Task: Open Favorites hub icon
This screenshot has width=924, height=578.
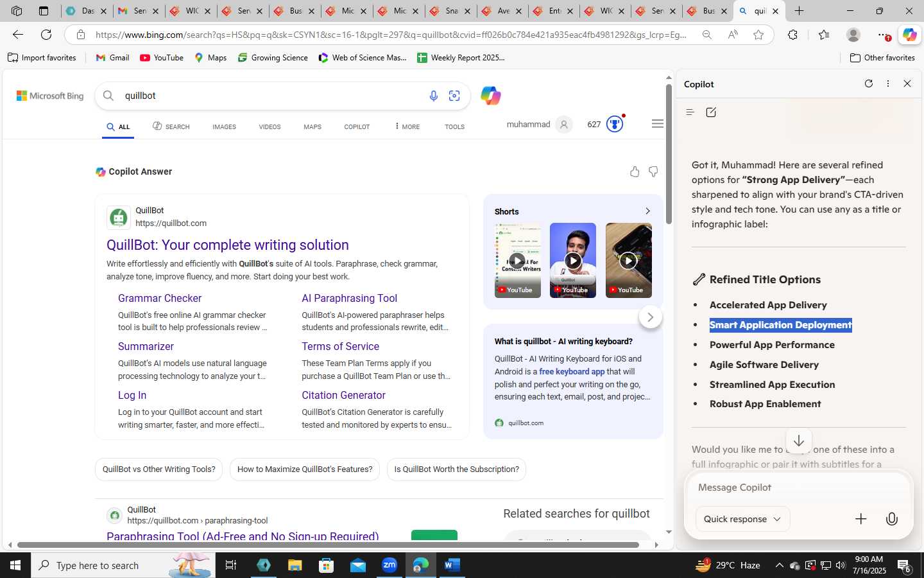Action: point(824,35)
